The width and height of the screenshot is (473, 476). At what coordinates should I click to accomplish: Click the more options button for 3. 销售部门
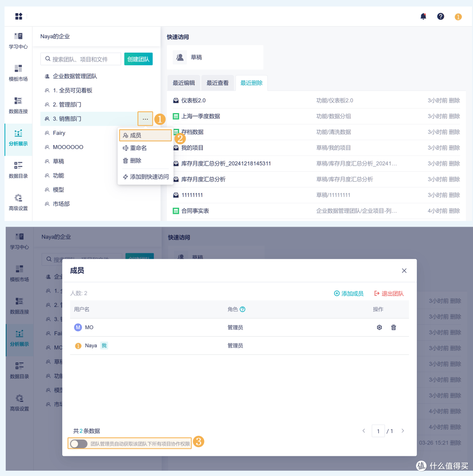[x=145, y=119]
